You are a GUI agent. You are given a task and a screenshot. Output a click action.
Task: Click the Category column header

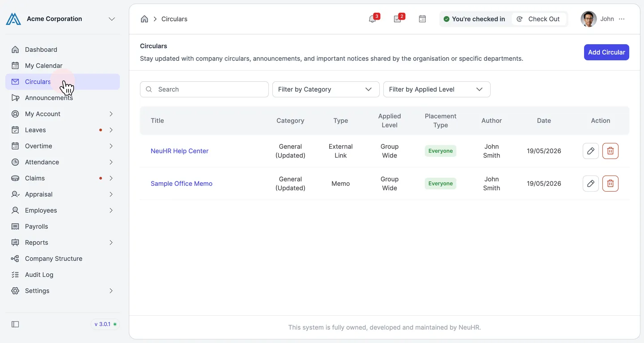[x=290, y=121]
